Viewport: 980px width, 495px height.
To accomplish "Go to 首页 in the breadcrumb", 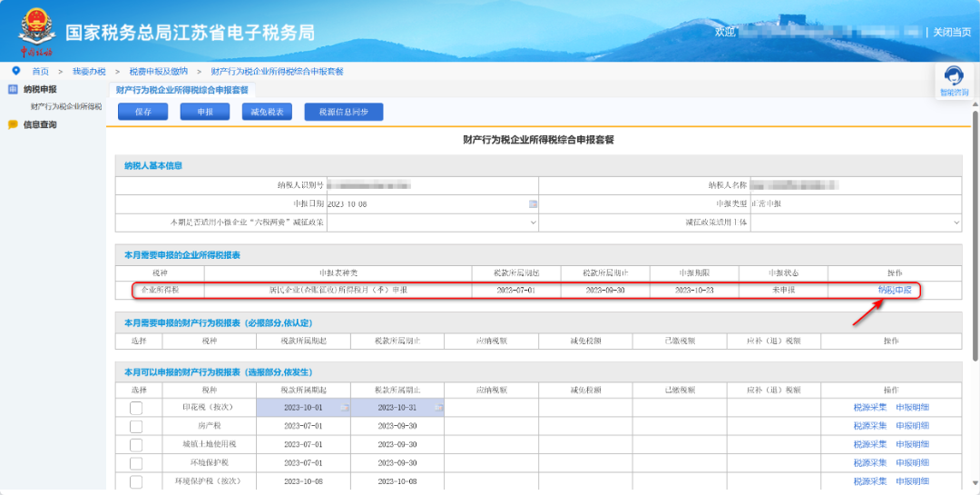I will [x=41, y=72].
